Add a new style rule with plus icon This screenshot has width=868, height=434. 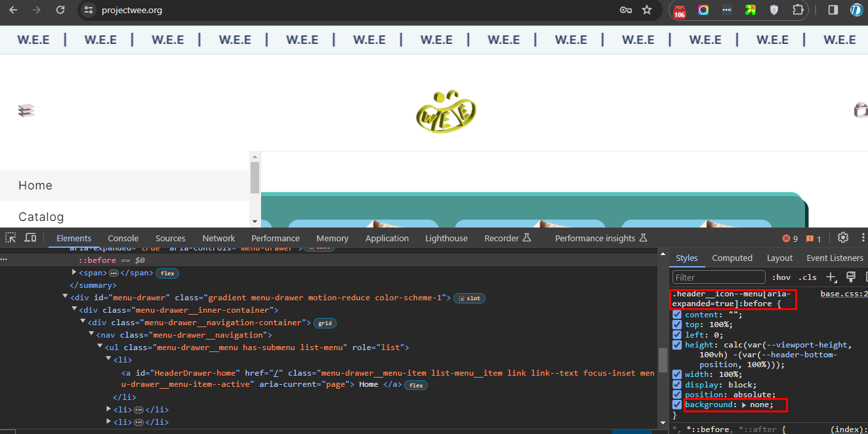tap(831, 277)
